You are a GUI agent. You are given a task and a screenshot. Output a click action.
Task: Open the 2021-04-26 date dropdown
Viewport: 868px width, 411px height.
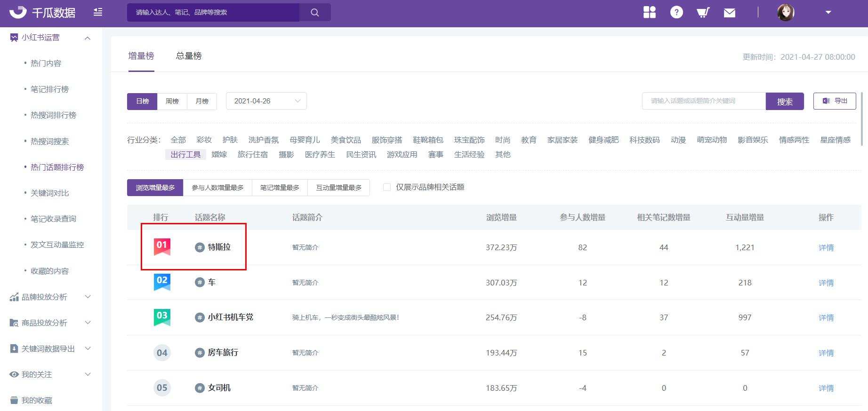(266, 101)
